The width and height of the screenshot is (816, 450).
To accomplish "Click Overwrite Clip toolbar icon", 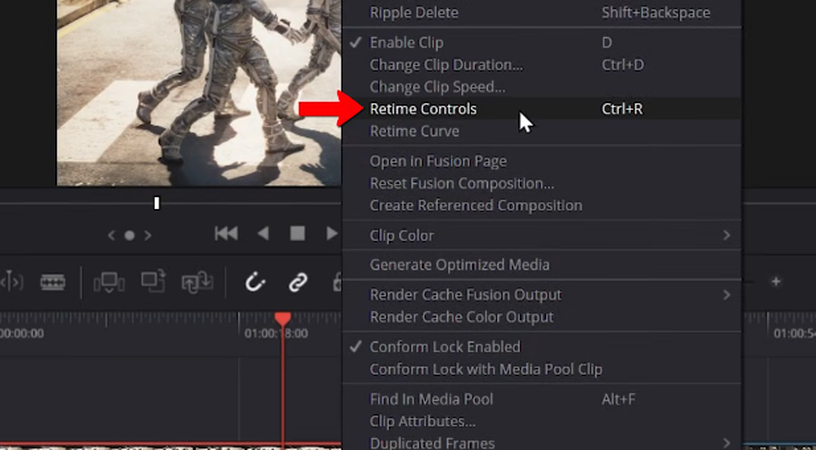I will (x=153, y=281).
